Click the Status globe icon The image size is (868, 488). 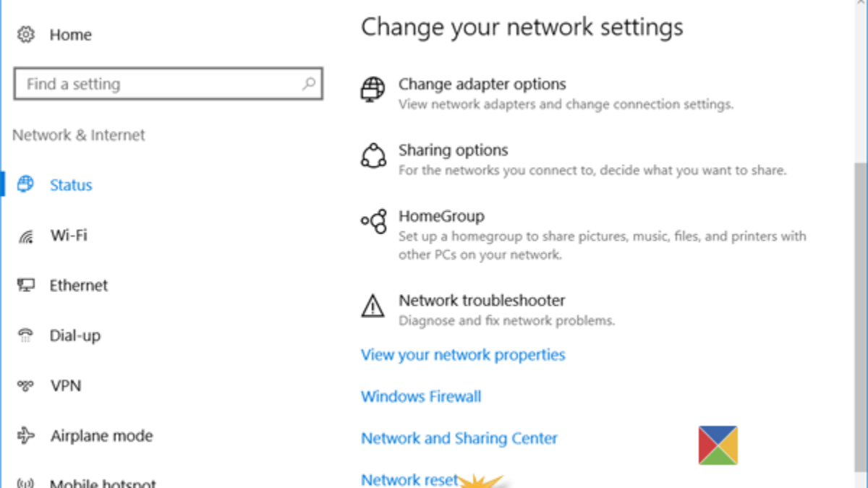click(x=26, y=184)
